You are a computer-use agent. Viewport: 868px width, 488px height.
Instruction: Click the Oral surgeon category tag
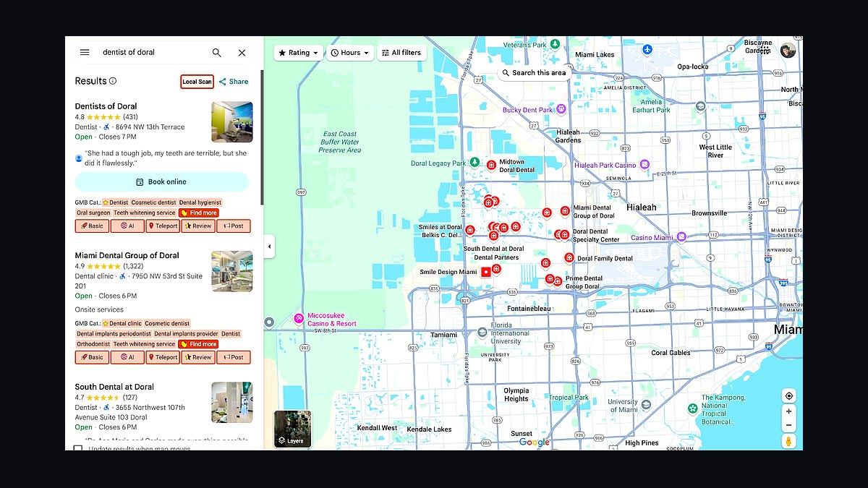[x=93, y=213]
